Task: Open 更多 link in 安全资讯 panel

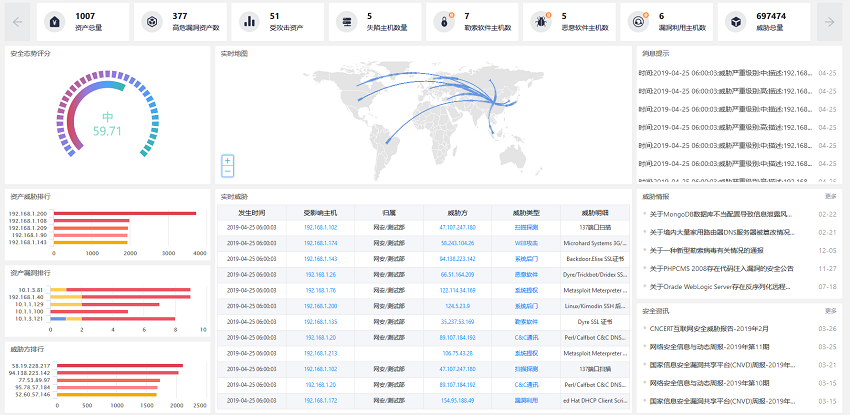Action: (830, 311)
